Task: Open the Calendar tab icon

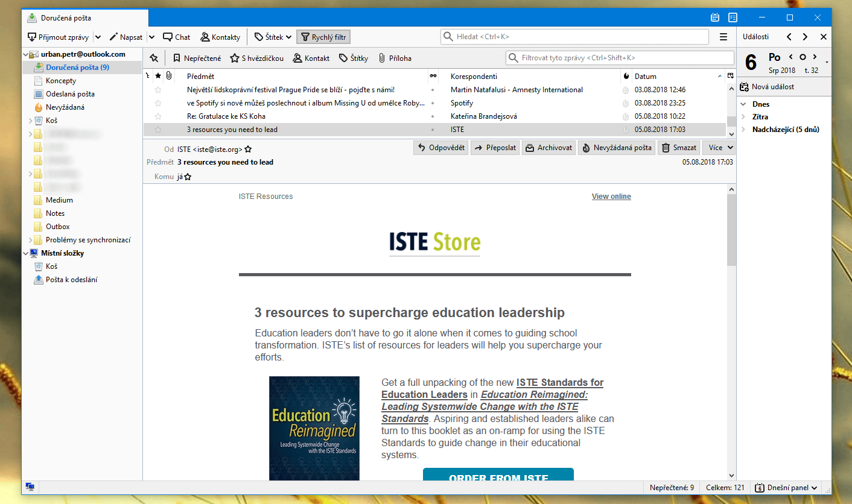Action: pos(715,17)
